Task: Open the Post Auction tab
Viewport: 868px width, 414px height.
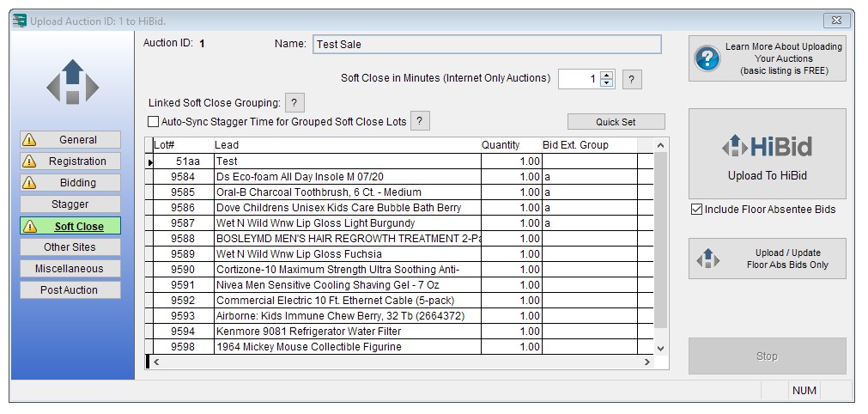Action: [x=70, y=290]
